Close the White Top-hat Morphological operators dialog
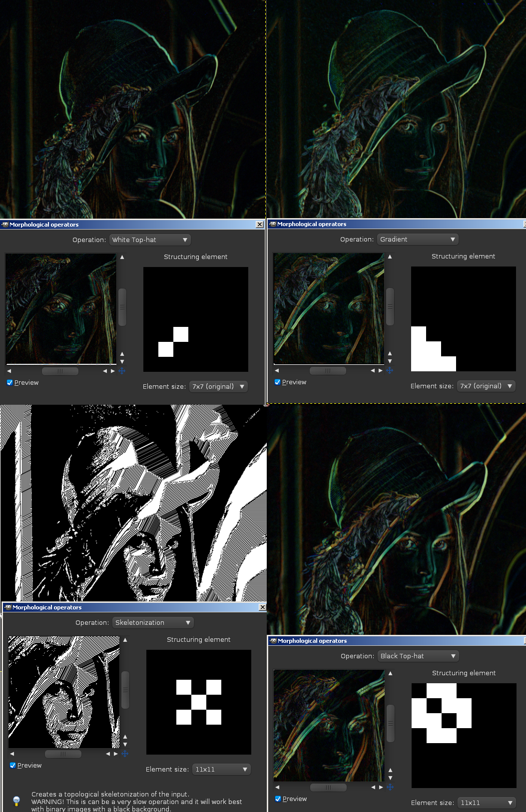The height and width of the screenshot is (812, 526). click(260, 225)
